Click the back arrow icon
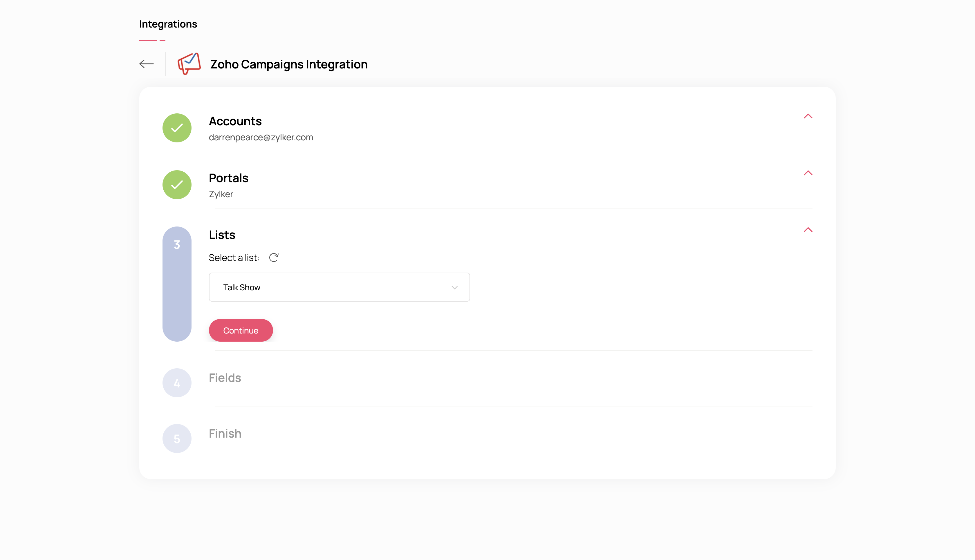The height and width of the screenshot is (560, 975). click(x=146, y=64)
